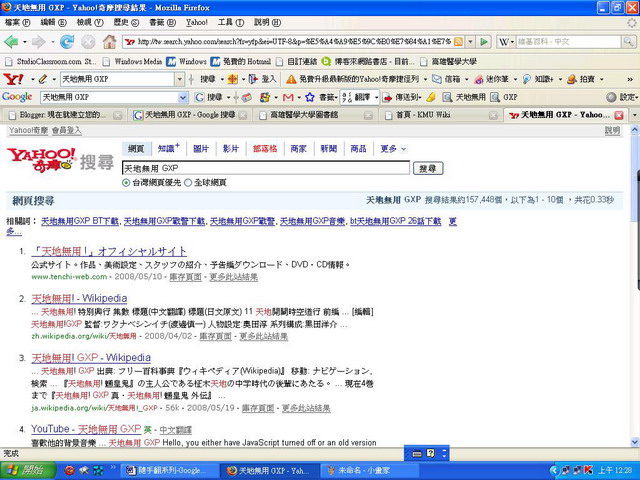Open the 天地無用 オフィシャルサイト result link
This screenshot has height=480, width=640.
(109, 251)
